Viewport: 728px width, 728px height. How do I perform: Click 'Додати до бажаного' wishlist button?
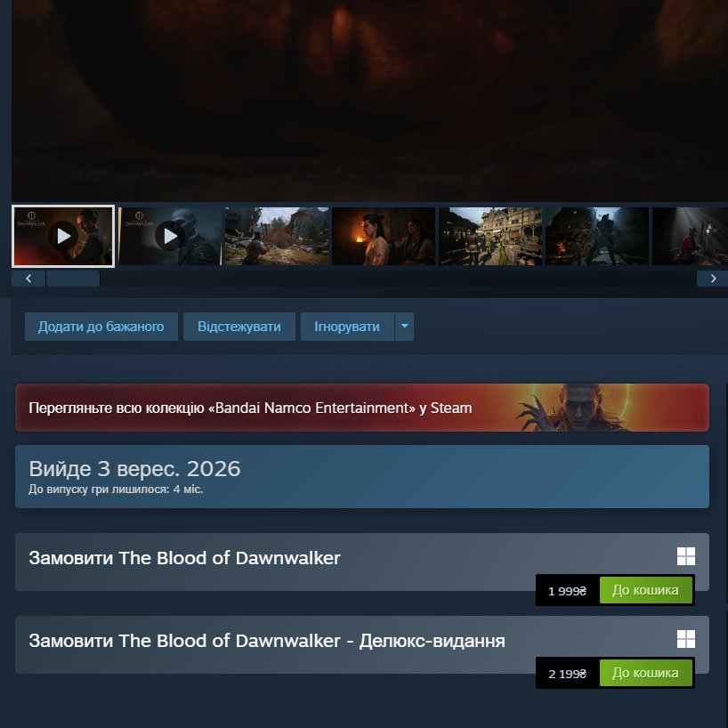[x=101, y=327]
